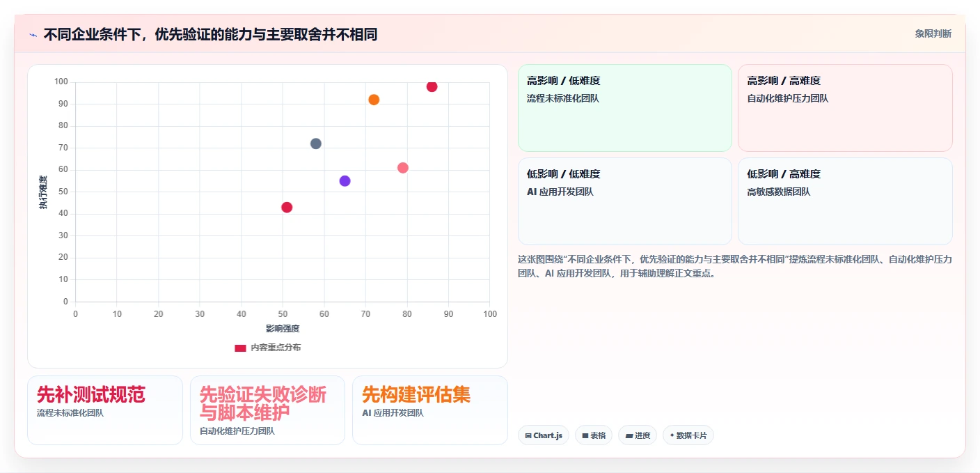980x473 pixels.
Task: Click the 象限判断 label
Action: [933, 33]
